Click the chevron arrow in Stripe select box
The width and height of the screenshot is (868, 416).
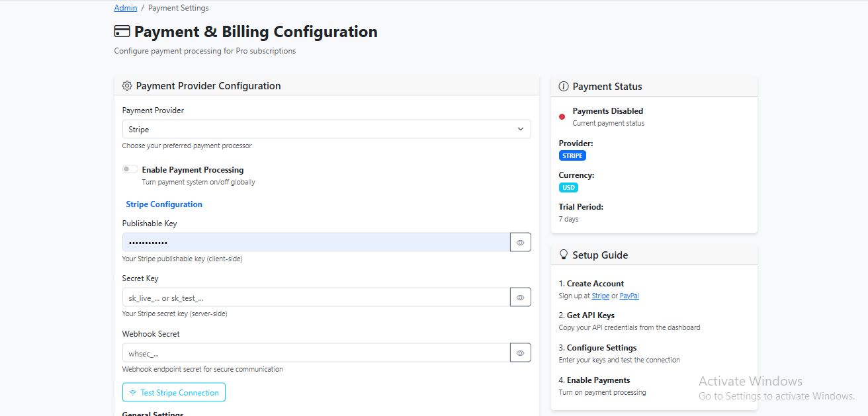coord(521,130)
